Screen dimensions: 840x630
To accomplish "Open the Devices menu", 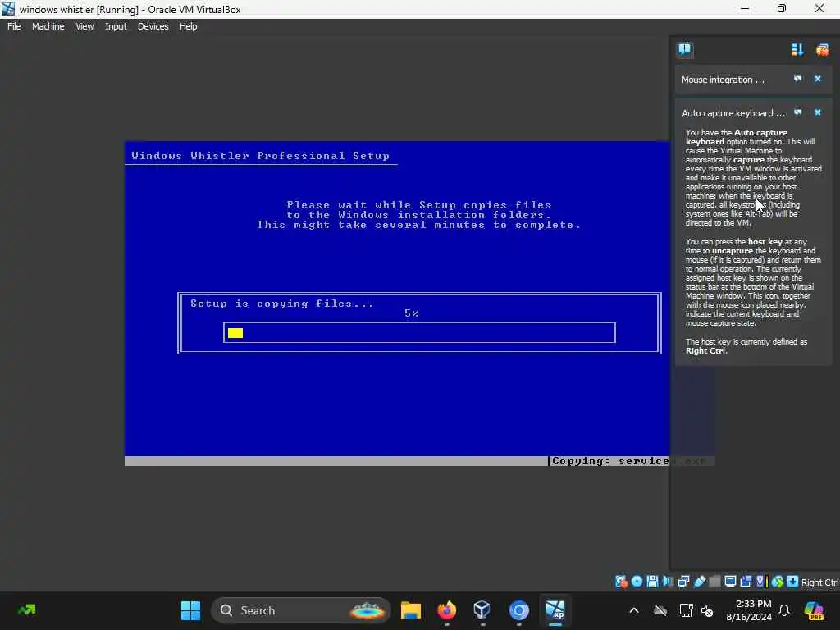I will pyautogui.click(x=153, y=26).
